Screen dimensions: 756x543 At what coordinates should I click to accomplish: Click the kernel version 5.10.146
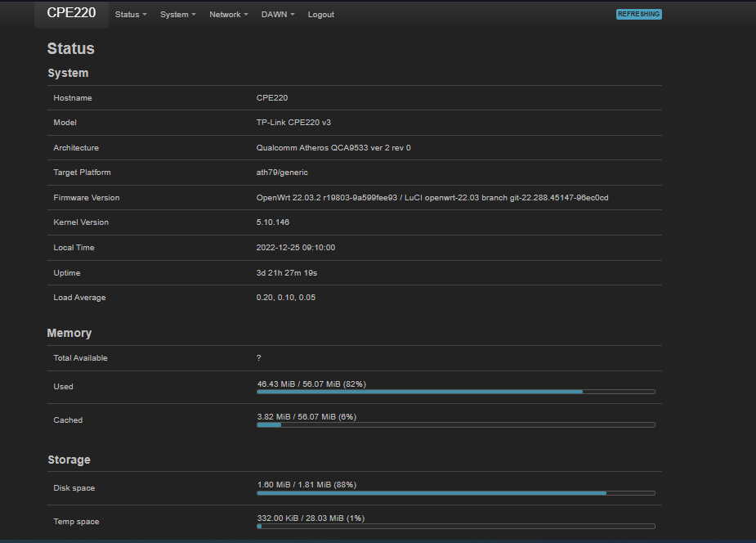[273, 222]
